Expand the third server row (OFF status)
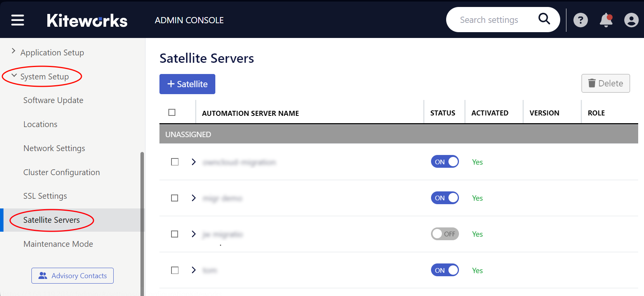The width and height of the screenshot is (644, 296). 194,234
